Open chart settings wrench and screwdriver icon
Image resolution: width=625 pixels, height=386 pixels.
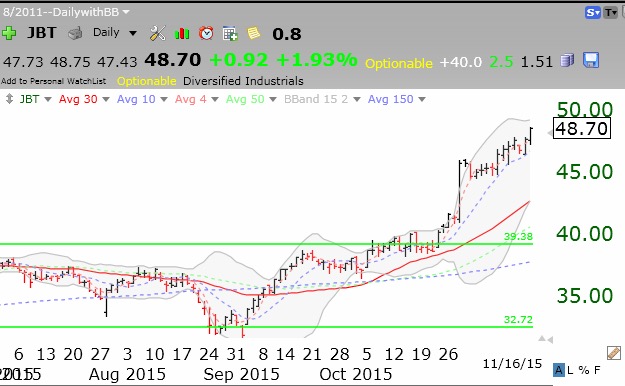(x=157, y=33)
